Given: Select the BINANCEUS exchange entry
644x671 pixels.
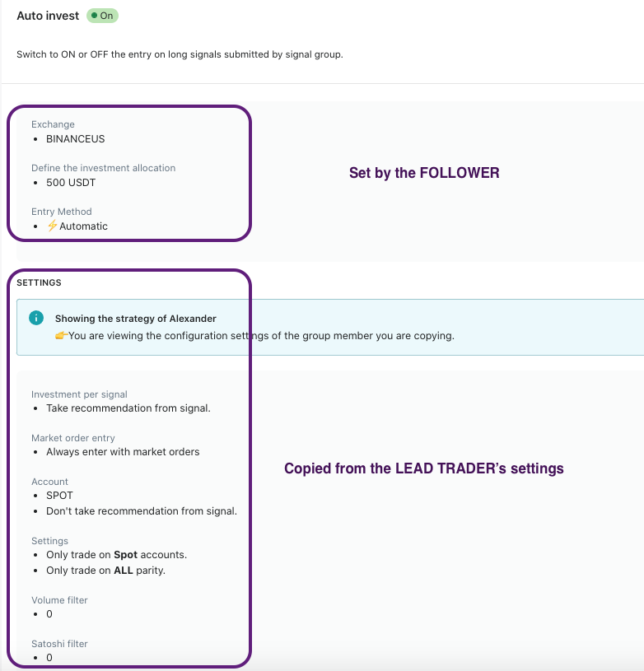Looking at the screenshot, I should [76, 139].
